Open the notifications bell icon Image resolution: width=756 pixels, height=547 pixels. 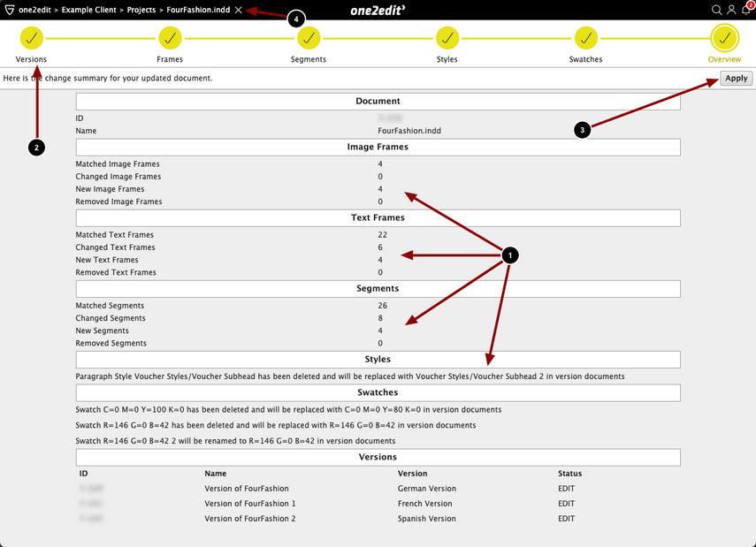coord(746,10)
